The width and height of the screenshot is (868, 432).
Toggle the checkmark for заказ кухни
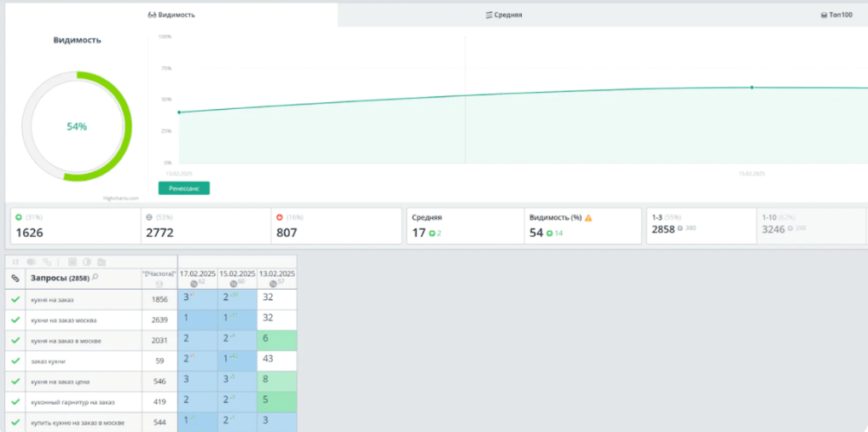click(14, 360)
